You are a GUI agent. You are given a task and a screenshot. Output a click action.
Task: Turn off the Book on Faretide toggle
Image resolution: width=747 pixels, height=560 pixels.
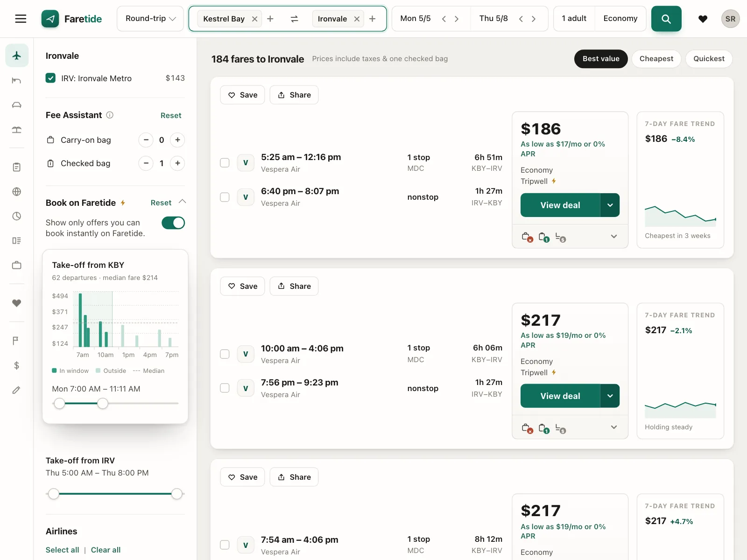pos(173,223)
